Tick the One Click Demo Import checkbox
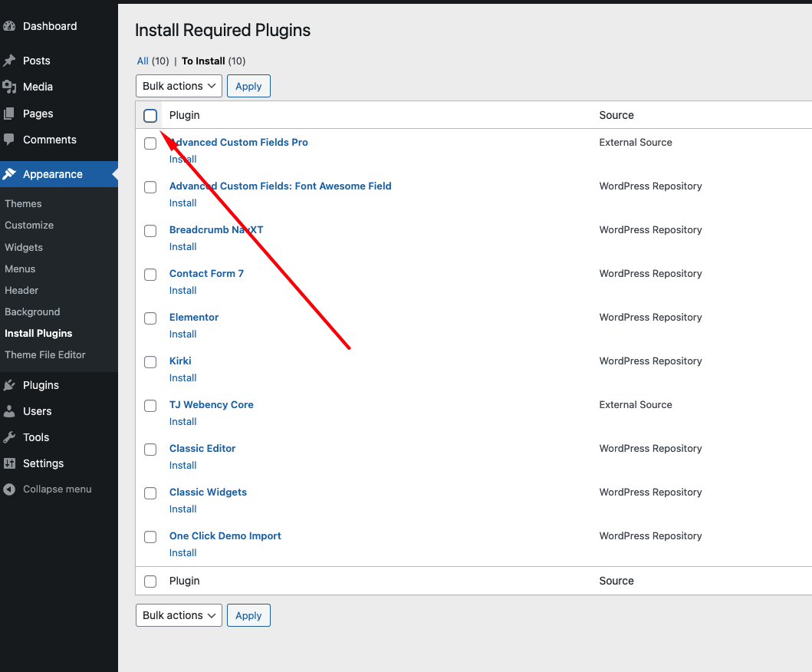This screenshot has width=812, height=672. (150, 537)
